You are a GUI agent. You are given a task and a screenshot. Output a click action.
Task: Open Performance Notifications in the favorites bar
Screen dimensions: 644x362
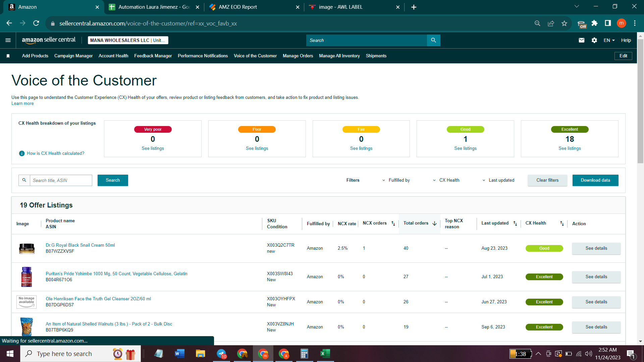(203, 56)
